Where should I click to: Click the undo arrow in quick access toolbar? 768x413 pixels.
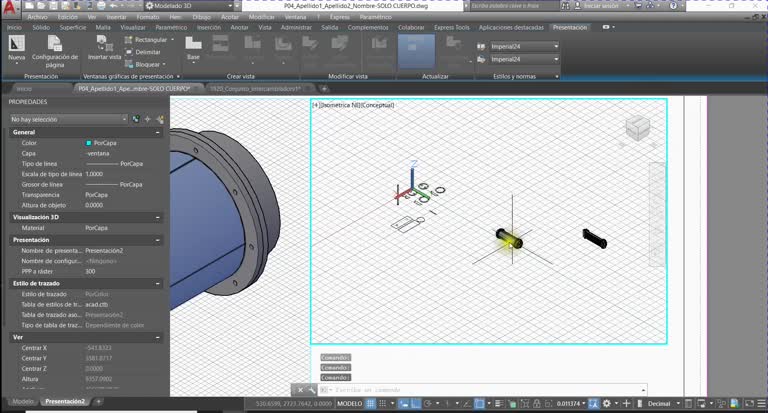click(x=114, y=6)
